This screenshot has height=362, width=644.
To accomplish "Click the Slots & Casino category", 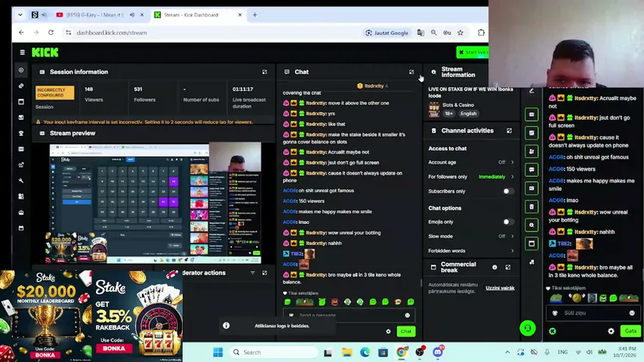I will coord(458,105).
